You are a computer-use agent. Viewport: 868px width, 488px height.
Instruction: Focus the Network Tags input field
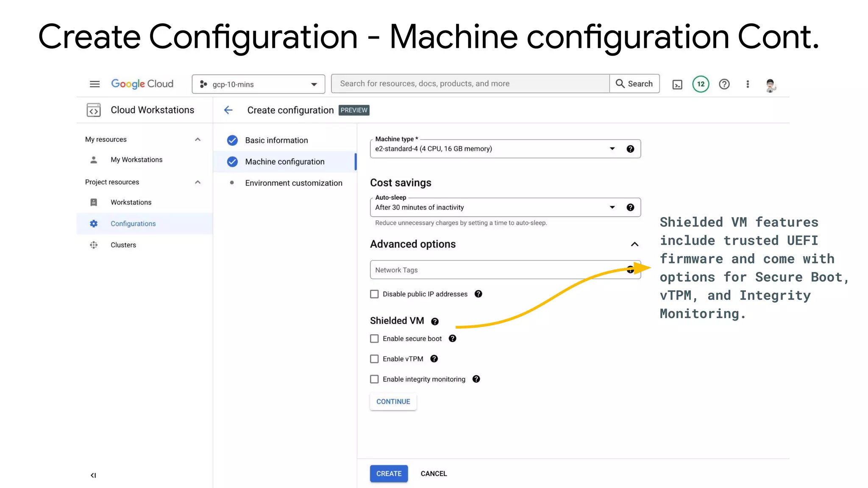tap(505, 270)
